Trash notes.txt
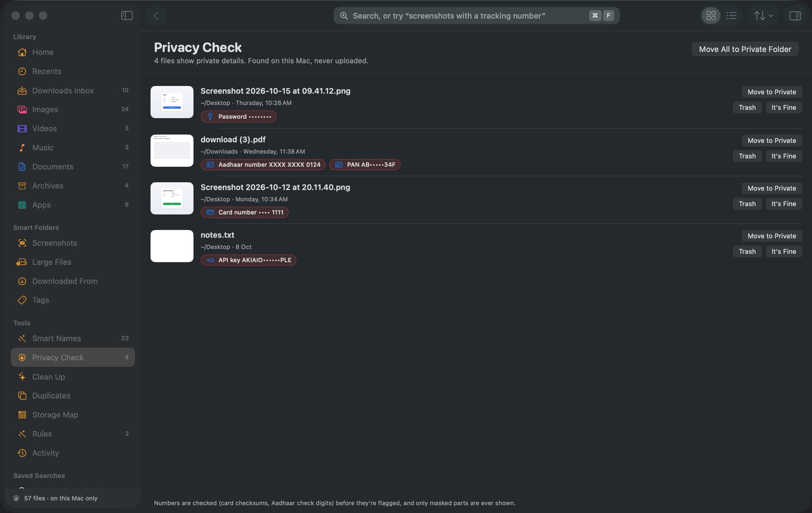Viewport: 812px width, 513px height. pos(747,252)
